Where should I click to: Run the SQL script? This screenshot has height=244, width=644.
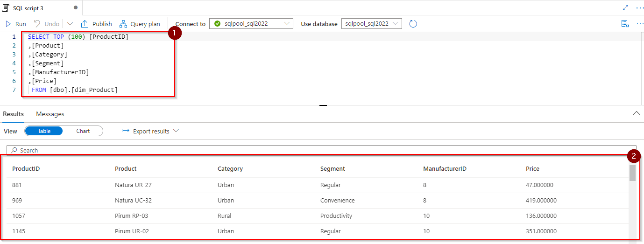click(15, 24)
